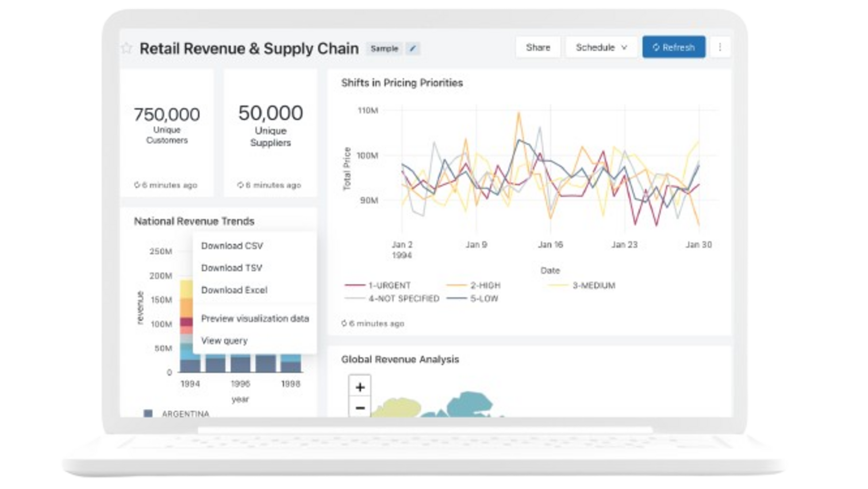
Task: Toggle the 4-NOT SPECIFIED legend series
Action: pos(392,299)
